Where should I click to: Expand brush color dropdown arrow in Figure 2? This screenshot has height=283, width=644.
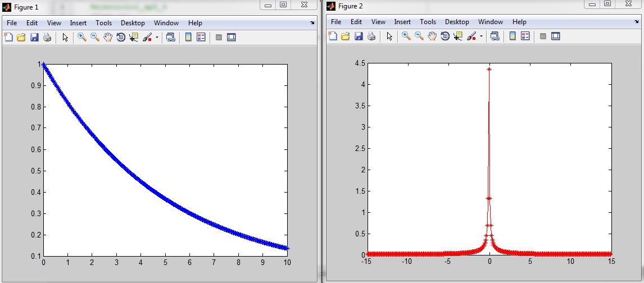(482, 36)
